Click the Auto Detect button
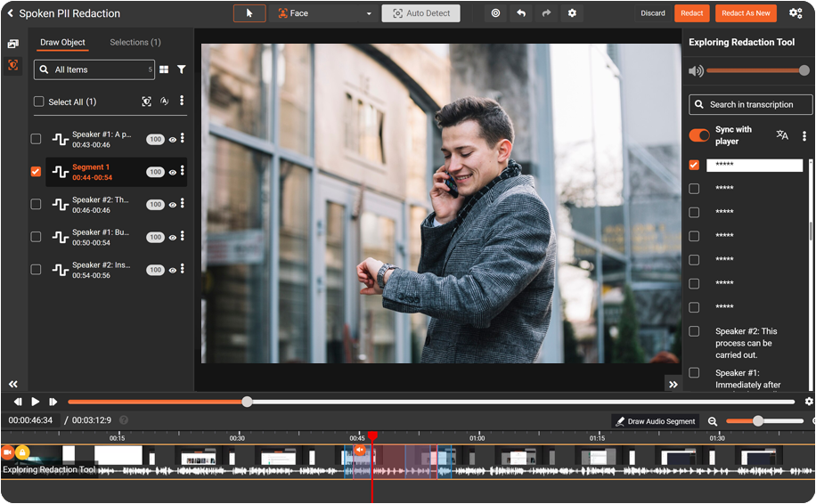The width and height of the screenshot is (816, 504). (420, 13)
